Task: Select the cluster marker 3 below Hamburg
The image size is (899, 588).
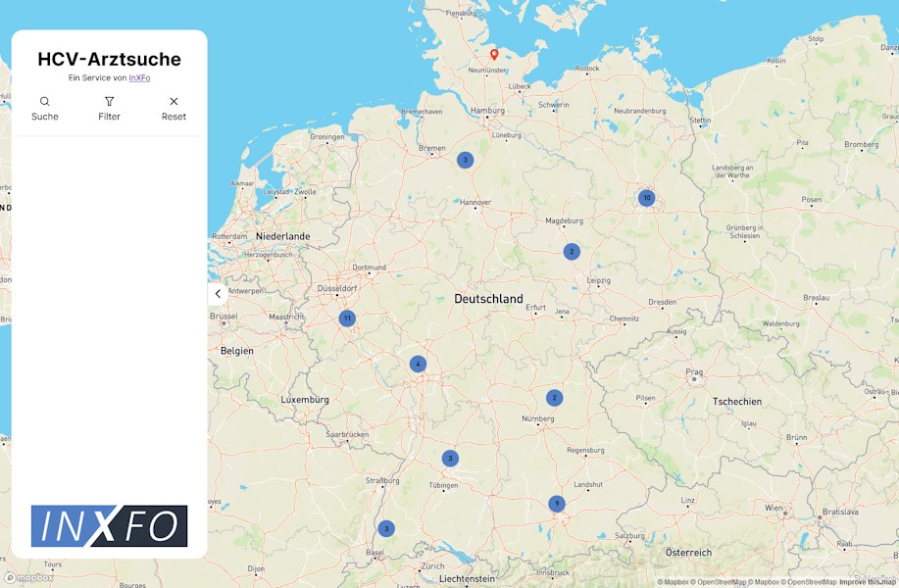Action: [465, 158]
